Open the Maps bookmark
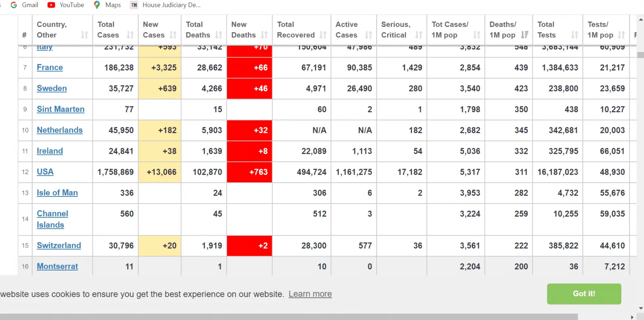Viewport: 644px width, 320px height. 107,5
